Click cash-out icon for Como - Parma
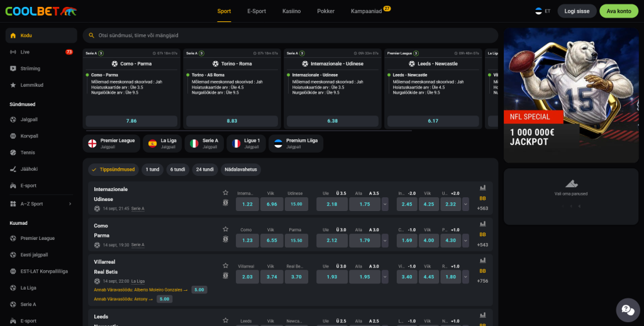Screen dimensions: 644x326 pyautogui.click(x=226, y=239)
